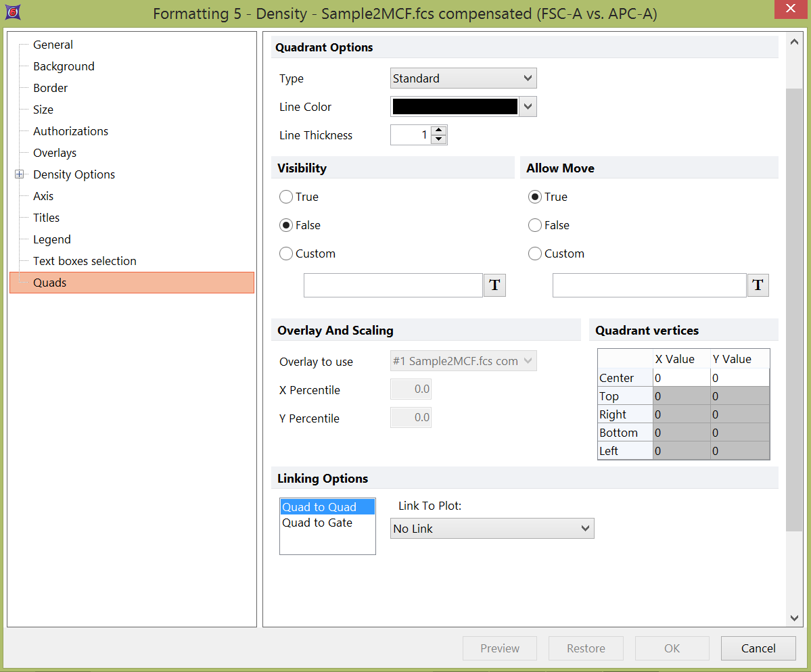Set Allow Move to False
Viewport: 811px width, 672px height.
coord(536,225)
